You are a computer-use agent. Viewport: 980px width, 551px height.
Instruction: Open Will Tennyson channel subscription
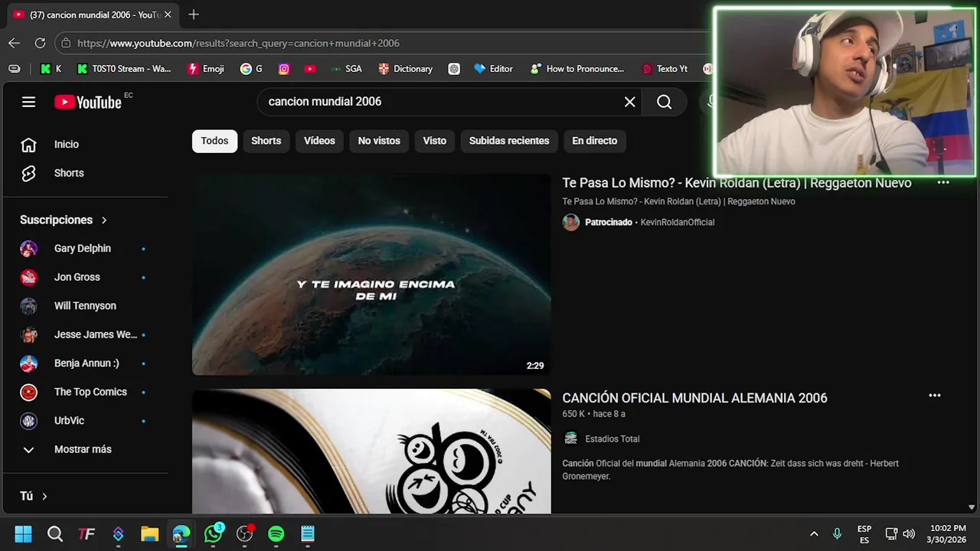(x=86, y=306)
